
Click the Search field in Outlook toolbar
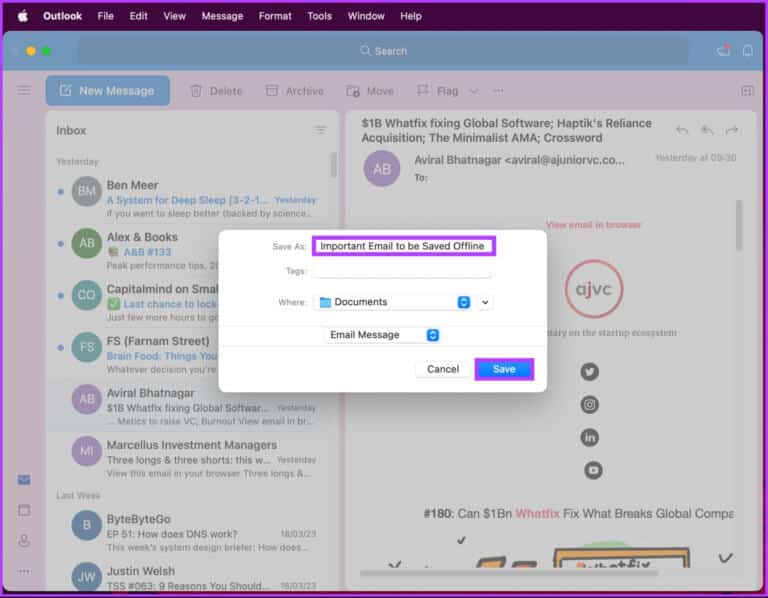tap(383, 51)
